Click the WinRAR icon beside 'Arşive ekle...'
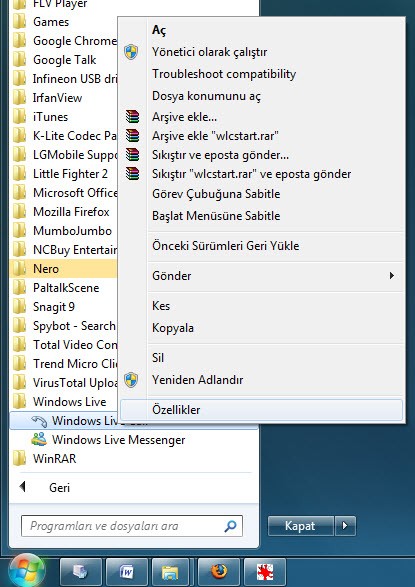The height and width of the screenshot is (587, 415). pyautogui.click(x=132, y=117)
